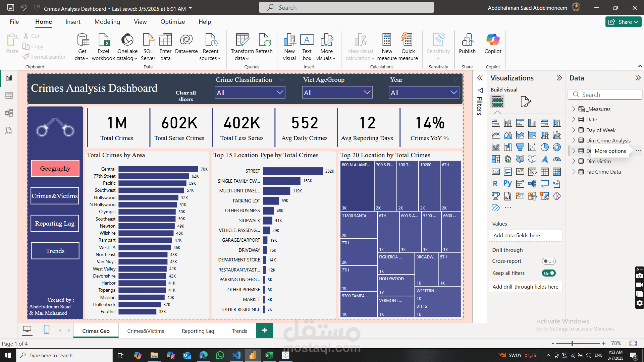Click the Save icon in title bar
This screenshot has width=644, height=362.
pyautogui.click(x=11, y=7)
